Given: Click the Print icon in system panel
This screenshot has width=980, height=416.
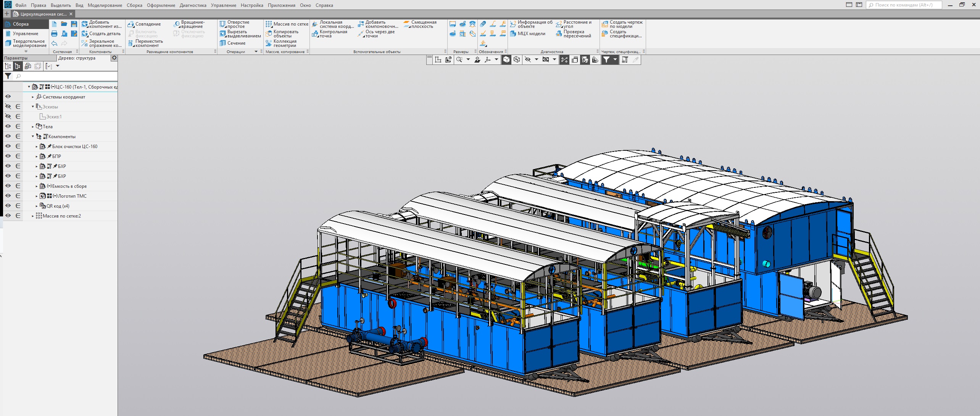Looking at the screenshot, I should [x=54, y=34].
